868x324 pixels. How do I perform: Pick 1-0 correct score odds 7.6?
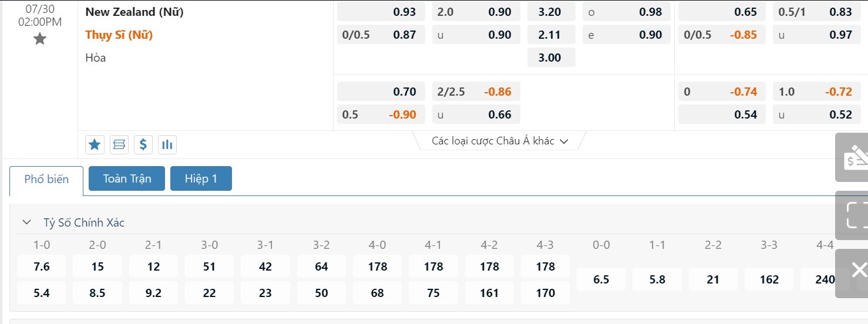tap(42, 266)
